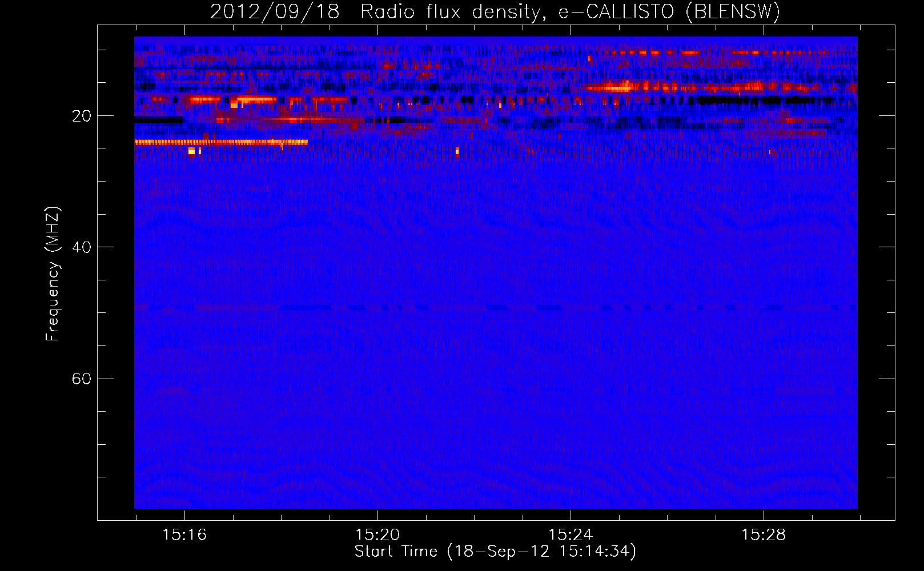Image resolution: width=924 pixels, height=571 pixels.
Task: Click the 40 frequency tick label
Action: tap(82, 247)
